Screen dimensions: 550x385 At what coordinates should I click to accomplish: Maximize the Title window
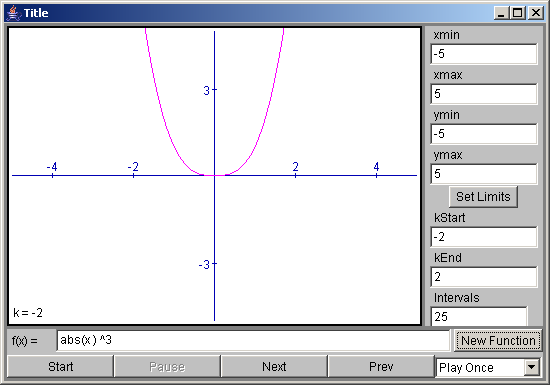517,13
